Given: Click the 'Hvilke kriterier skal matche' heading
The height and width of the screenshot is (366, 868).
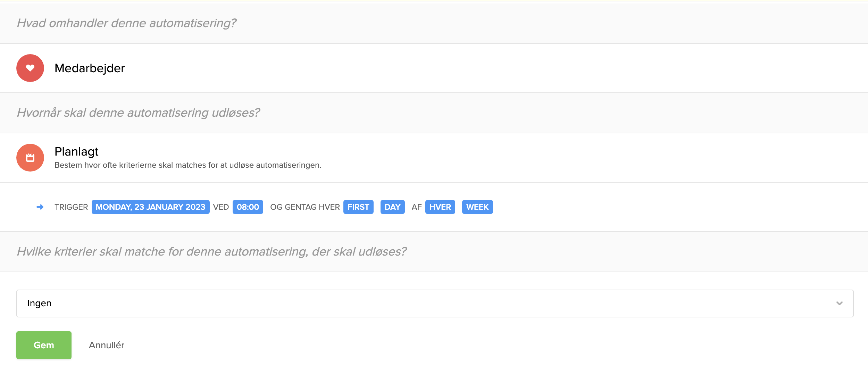Looking at the screenshot, I should 211,251.
